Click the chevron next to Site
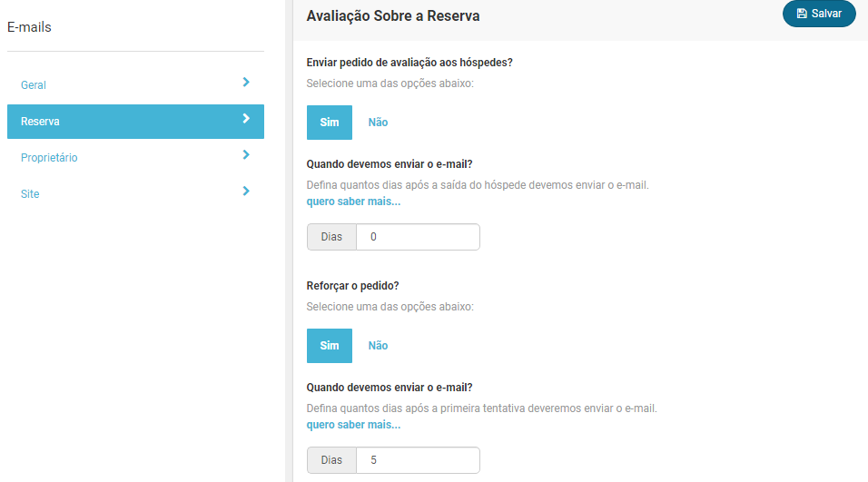868x482 pixels. pyautogui.click(x=246, y=192)
